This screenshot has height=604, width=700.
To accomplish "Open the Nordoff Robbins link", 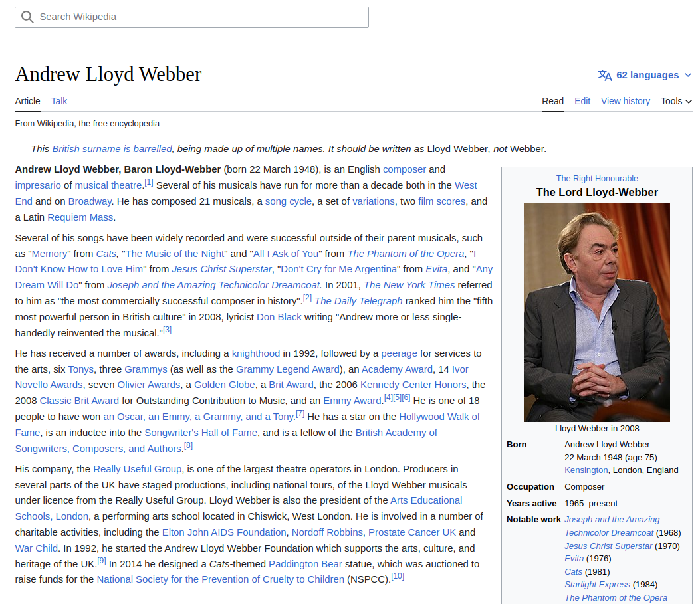I will [x=327, y=533].
